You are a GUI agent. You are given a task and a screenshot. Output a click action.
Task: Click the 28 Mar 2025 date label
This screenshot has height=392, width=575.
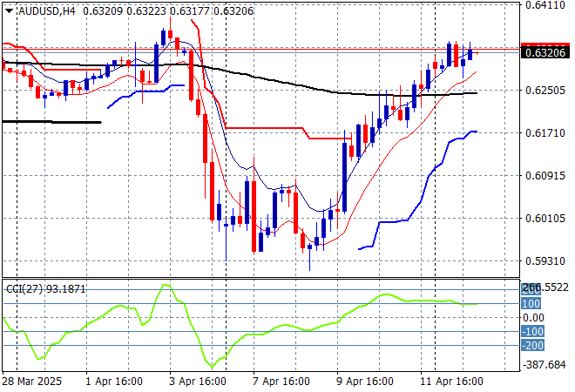tap(33, 382)
